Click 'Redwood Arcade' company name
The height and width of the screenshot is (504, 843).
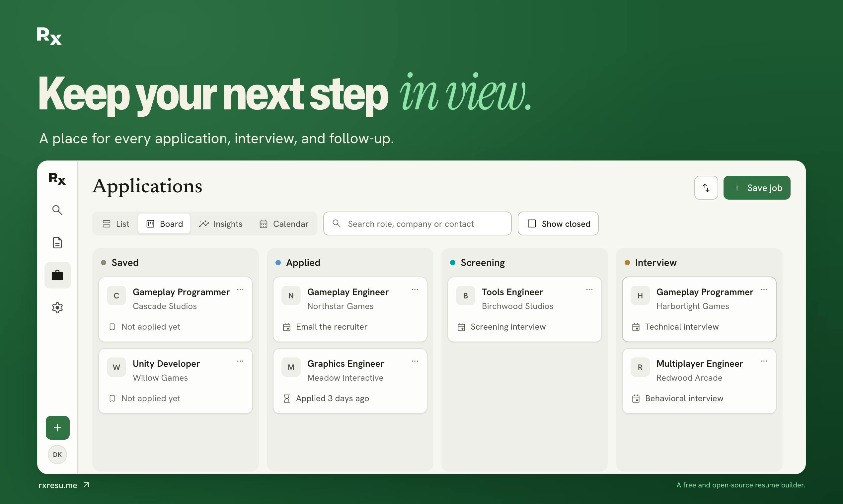689,378
